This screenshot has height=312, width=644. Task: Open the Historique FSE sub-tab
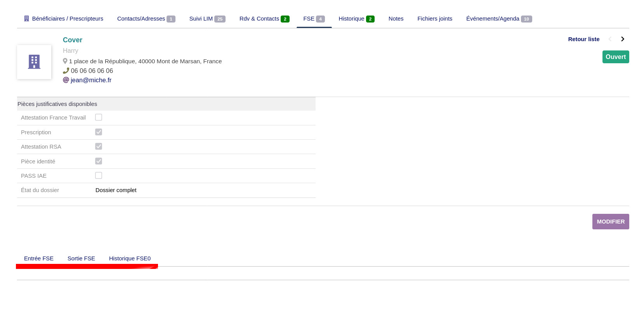pyautogui.click(x=130, y=258)
